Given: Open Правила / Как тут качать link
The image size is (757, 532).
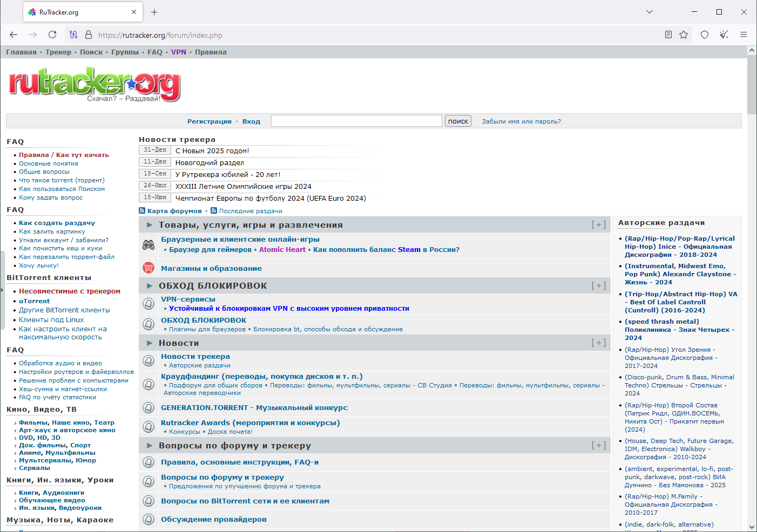Looking at the screenshot, I should coord(64,155).
